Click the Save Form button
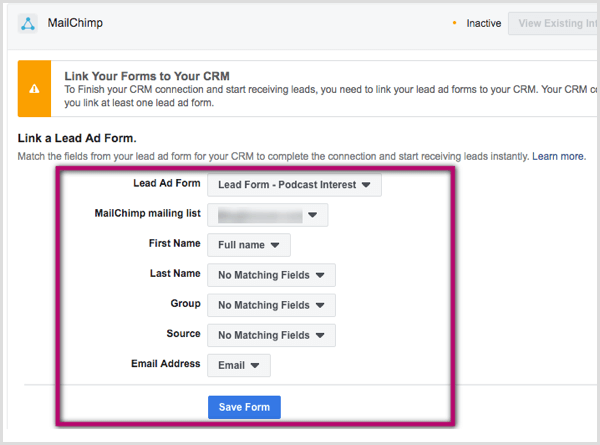 pos(244,407)
